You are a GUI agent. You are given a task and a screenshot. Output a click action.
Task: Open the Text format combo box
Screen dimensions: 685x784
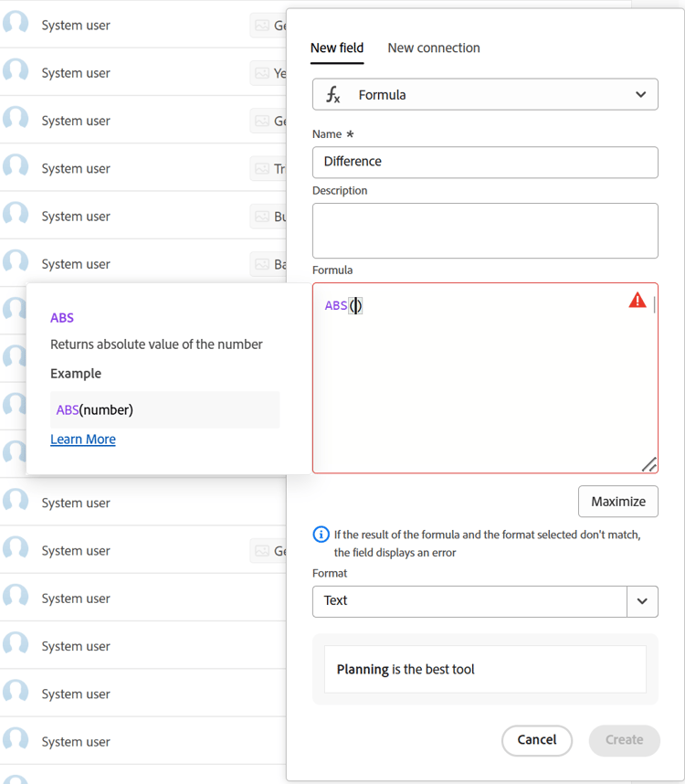click(x=469, y=601)
